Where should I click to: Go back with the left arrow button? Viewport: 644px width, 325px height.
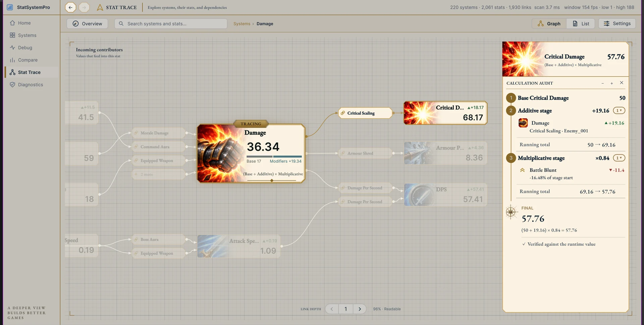[x=70, y=7]
